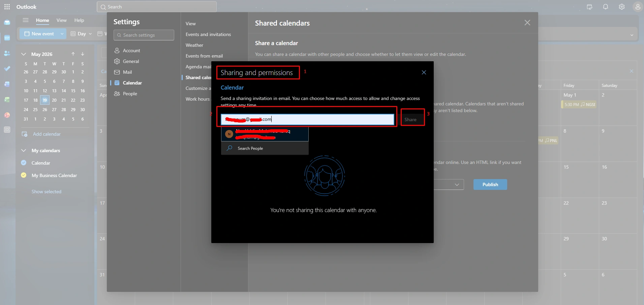Switch to the Home tab
The height and width of the screenshot is (305, 644).
[42, 20]
